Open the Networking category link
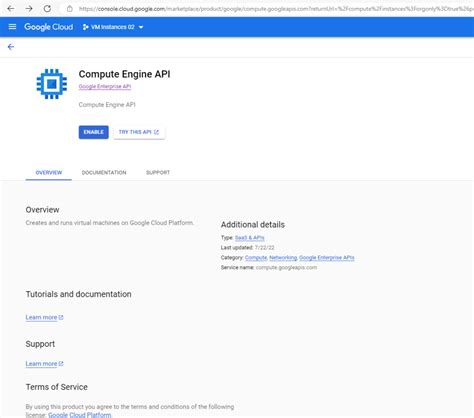This screenshot has height=418, width=474. pyautogui.click(x=283, y=258)
